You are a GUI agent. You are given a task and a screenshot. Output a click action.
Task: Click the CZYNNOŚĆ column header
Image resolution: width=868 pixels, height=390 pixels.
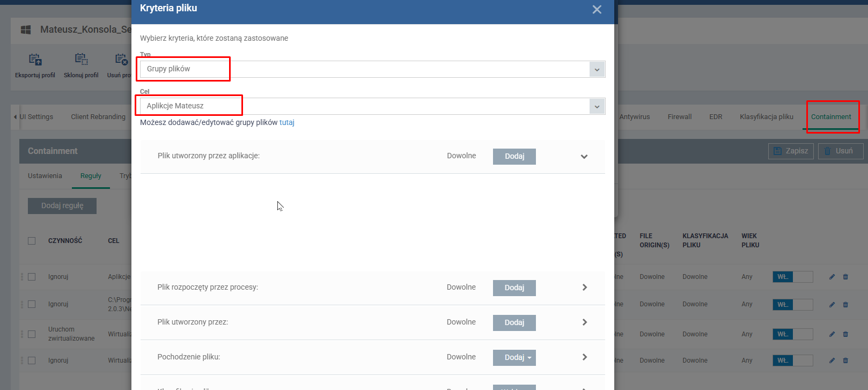[x=65, y=241]
